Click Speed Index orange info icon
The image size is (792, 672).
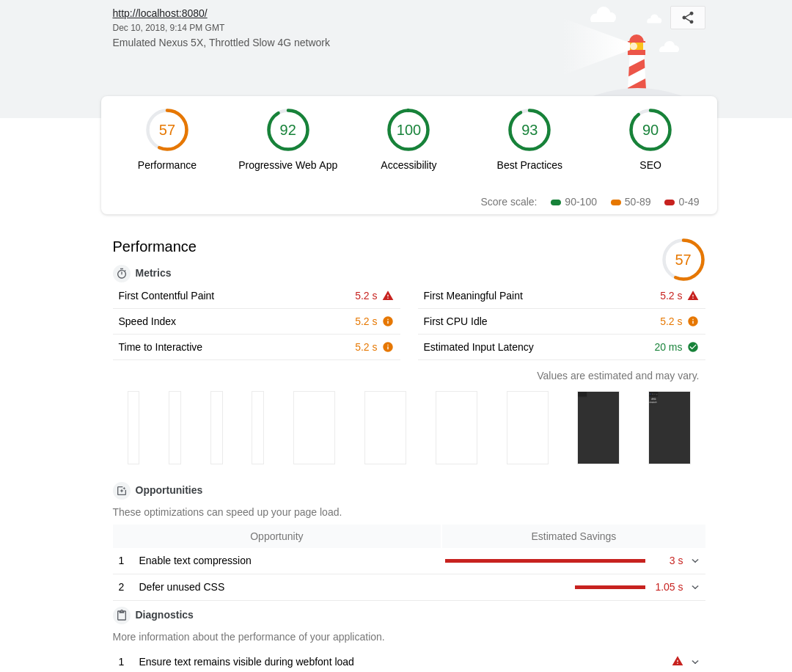pyautogui.click(x=388, y=321)
